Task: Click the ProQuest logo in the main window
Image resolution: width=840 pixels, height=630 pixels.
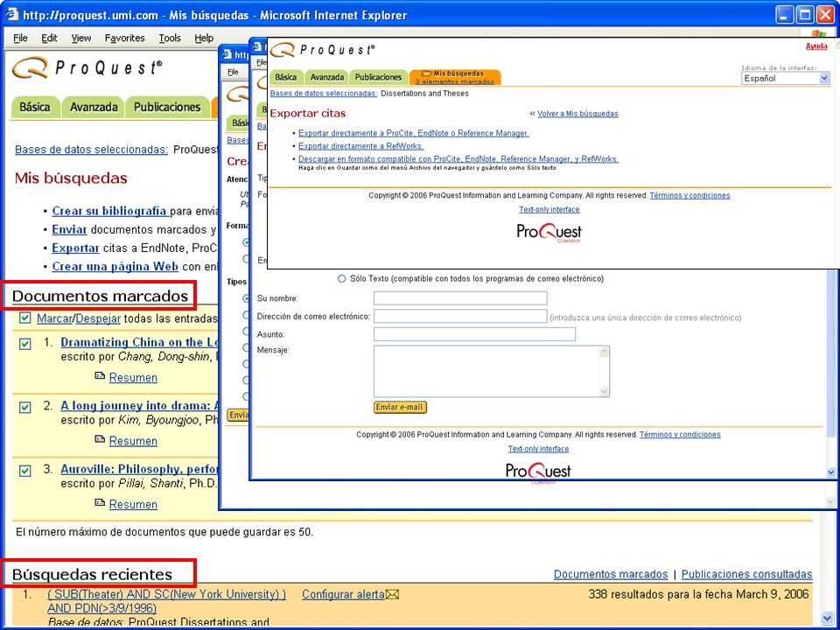Action: (x=87, y=68)
